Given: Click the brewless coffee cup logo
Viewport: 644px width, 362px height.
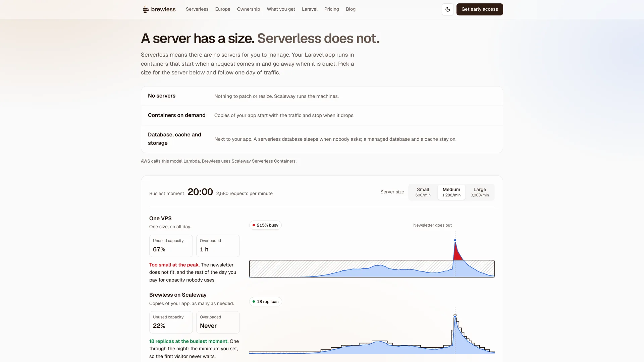Looking at the screenshot, I should click(x=146, y=9).
